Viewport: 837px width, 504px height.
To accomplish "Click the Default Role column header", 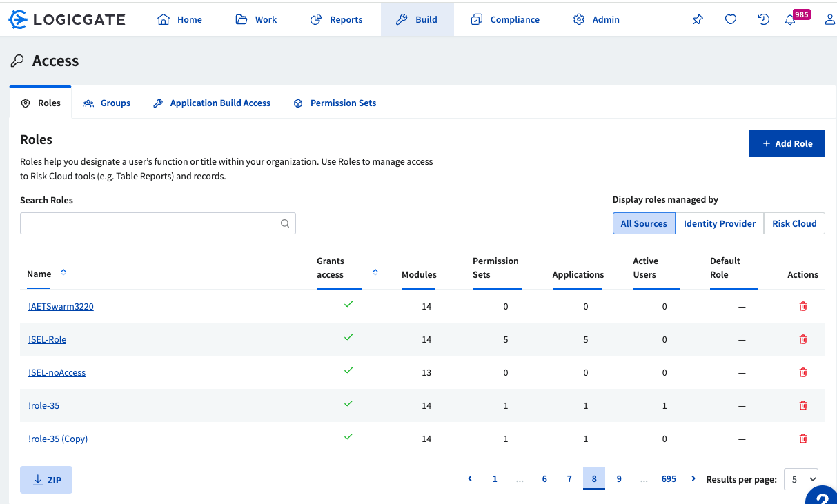I will 725,268.
